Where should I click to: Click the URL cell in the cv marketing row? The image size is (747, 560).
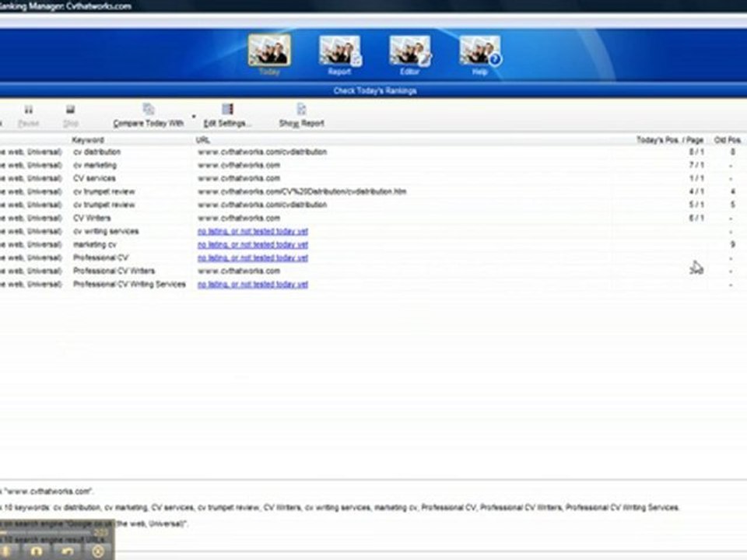coord(239,165)
